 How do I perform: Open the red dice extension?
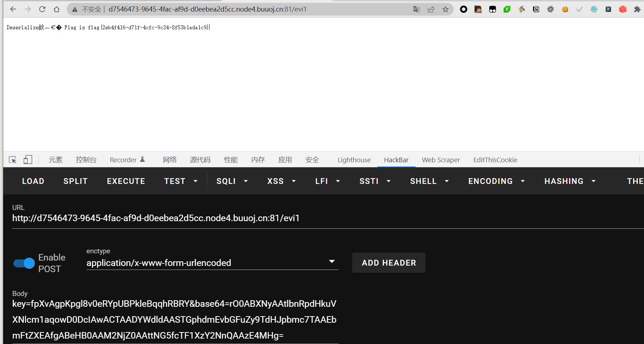tap(623, 9)
